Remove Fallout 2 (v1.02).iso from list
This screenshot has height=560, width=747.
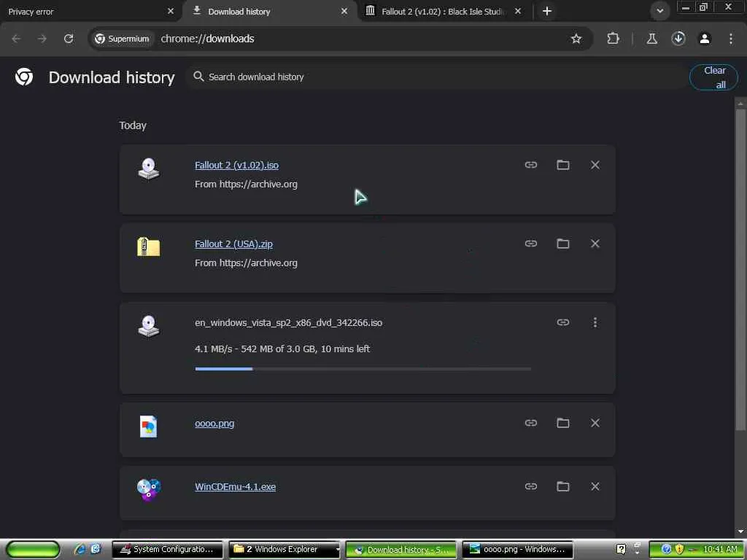coord(595,165)
